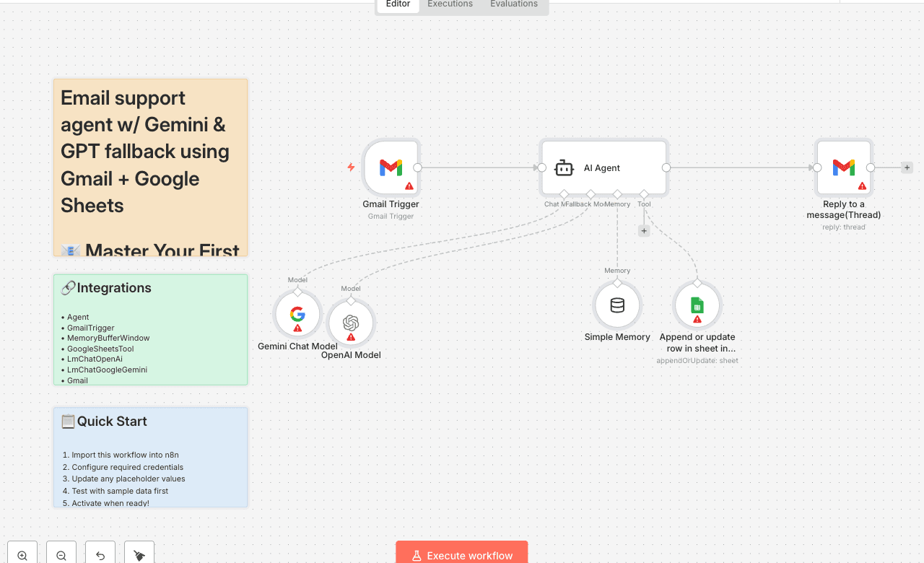
Task: Open the Reply to a message(Thread) node
Action: point(843,167)
